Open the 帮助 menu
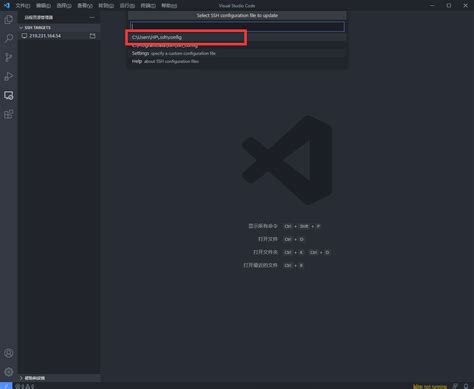474x389 pixels. (169, 6)
